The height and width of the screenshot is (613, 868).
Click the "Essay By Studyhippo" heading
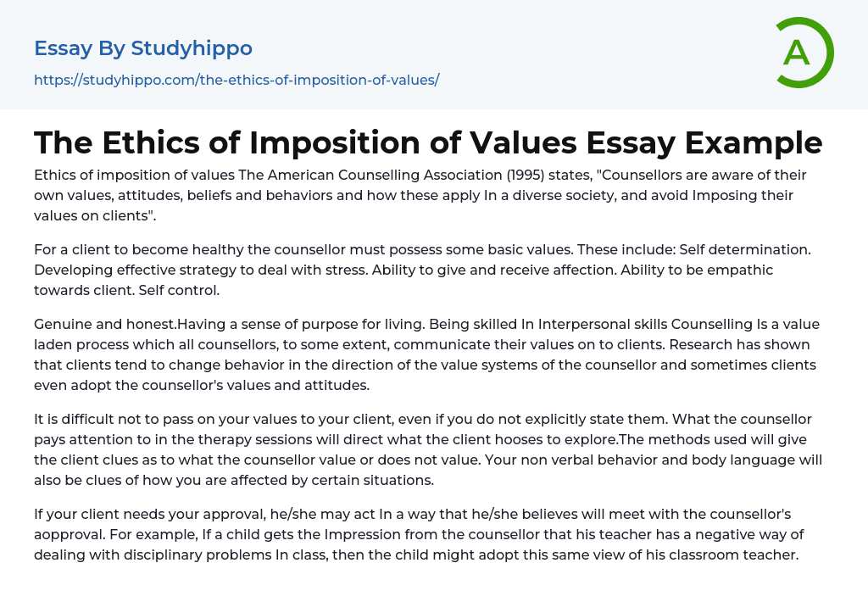(x=143, y=48)
